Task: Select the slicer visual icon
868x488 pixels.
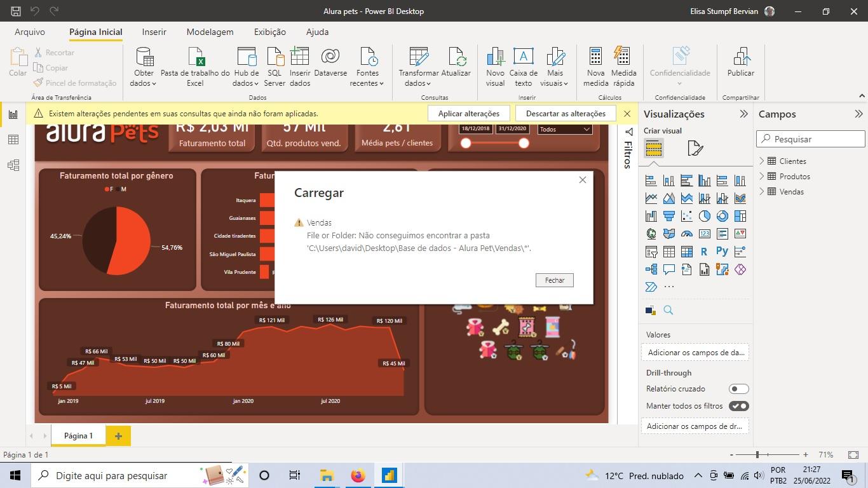Action: [651, 252]
